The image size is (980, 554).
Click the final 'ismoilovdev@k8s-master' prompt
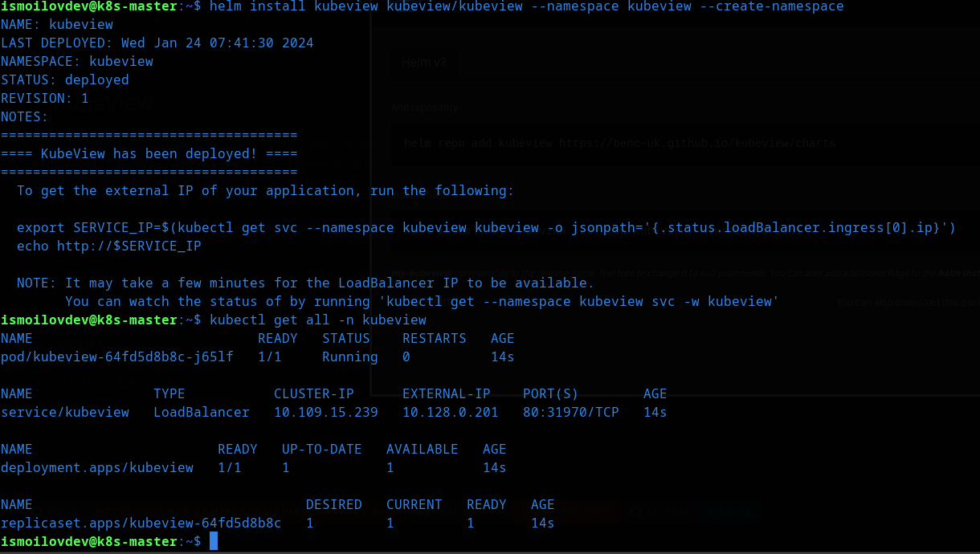(89, 542)
